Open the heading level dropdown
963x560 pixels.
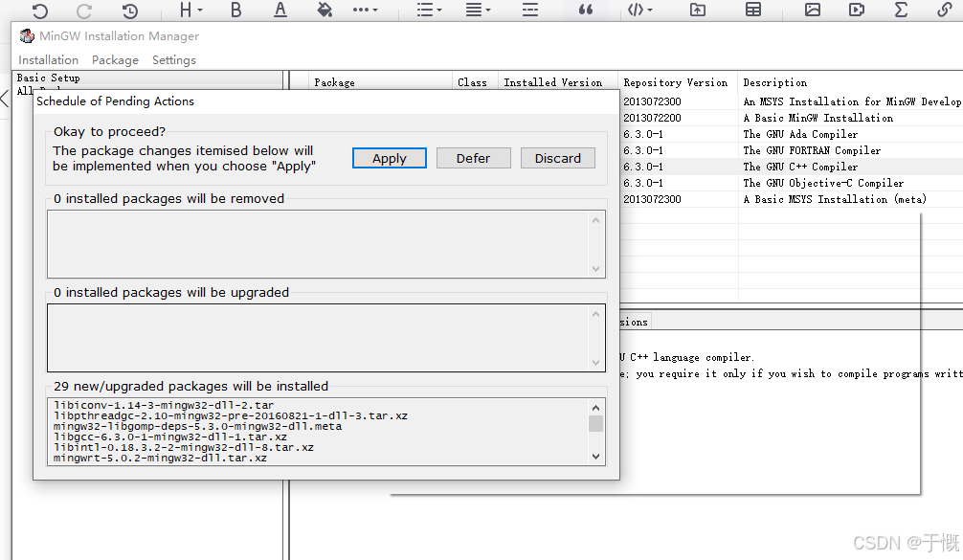(191, 11)
